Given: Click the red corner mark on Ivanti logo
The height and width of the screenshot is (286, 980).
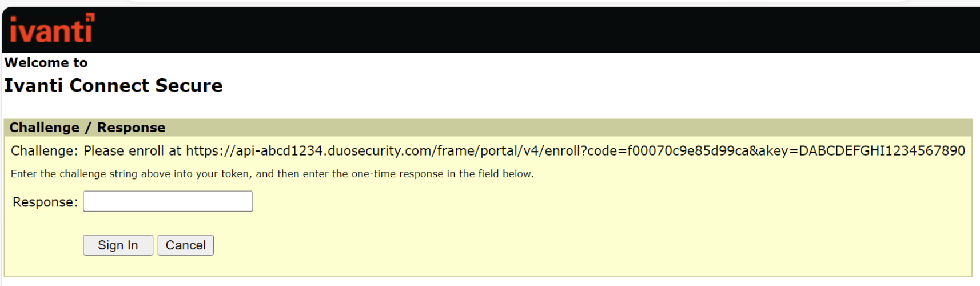Looking at the screenshot, I should click(90, 17).
